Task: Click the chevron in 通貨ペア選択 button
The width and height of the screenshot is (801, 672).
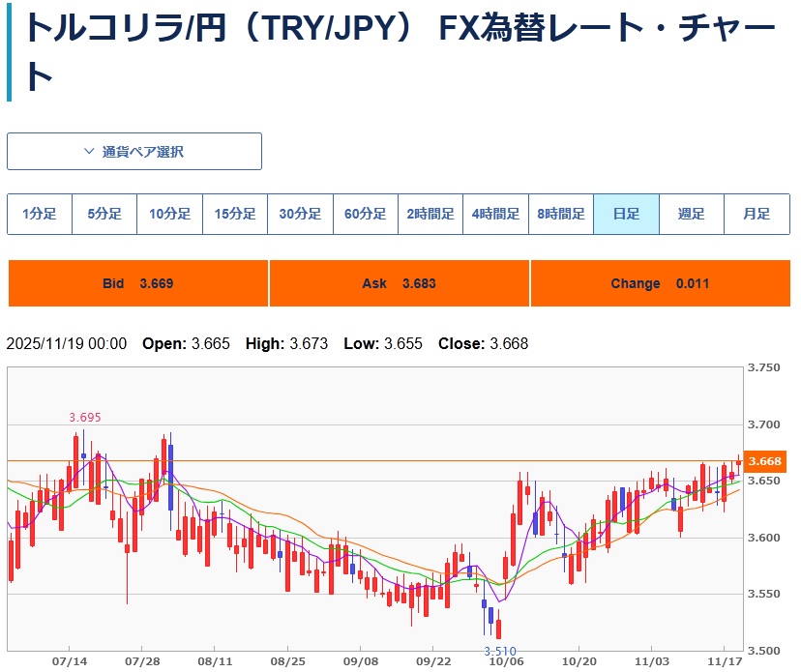Action: pos(89,152)
